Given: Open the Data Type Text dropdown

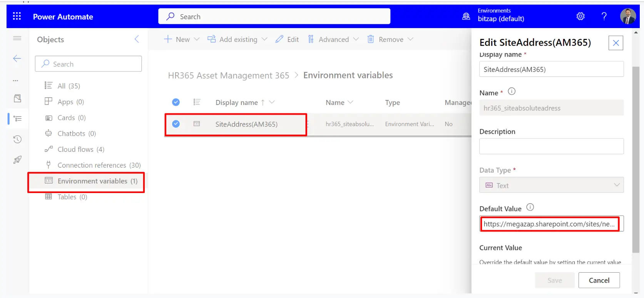Looking at the screenshot, I should pyautogui.click(x=551, y=185).
